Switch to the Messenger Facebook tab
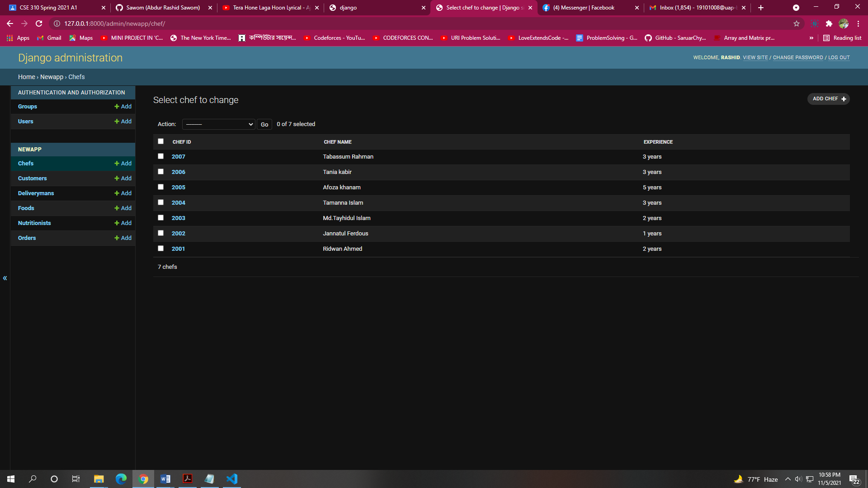Image resolution: width=868 pixels, height=488 pixels. point(583,8)
